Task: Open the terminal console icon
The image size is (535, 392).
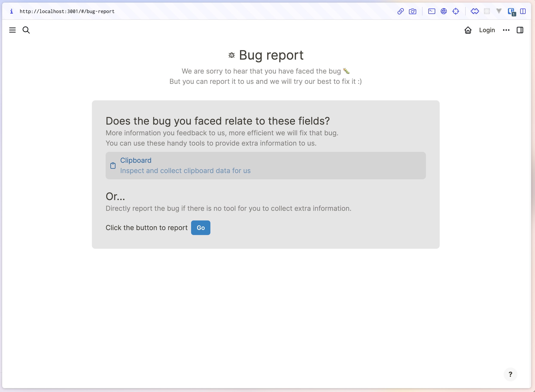Action: pos(432,11)
